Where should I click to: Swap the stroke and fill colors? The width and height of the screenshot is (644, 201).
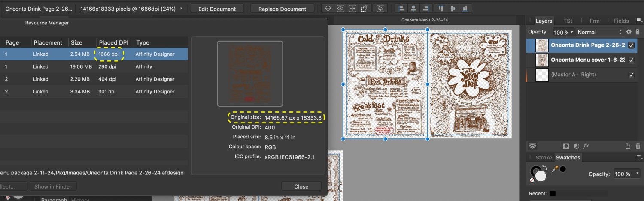(x=545, y=167)
